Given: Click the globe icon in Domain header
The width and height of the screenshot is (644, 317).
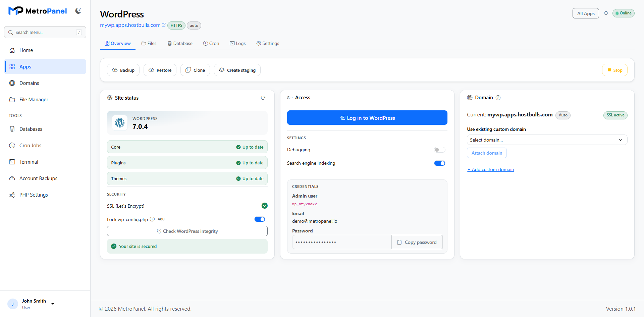Looking at the screenshot, I should coord(470,98).
